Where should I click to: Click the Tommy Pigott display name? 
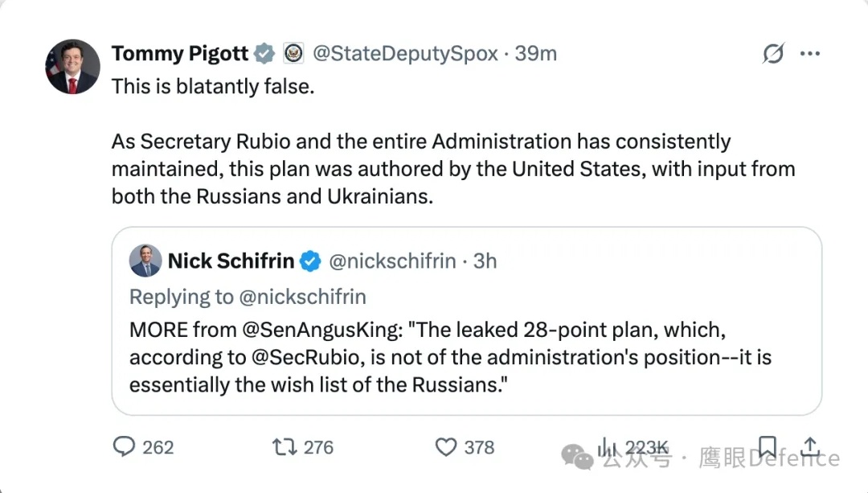tap(180, 54)
